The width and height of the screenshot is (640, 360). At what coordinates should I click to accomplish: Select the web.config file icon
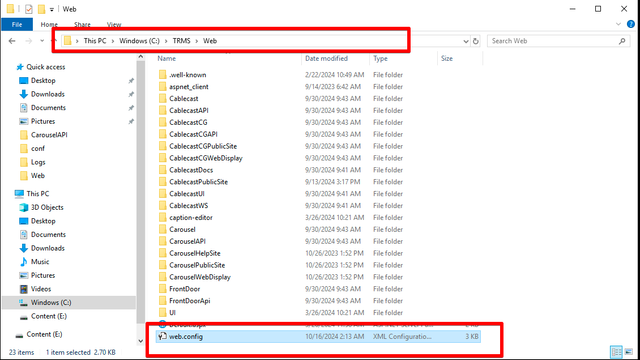(x=162, y=336)
